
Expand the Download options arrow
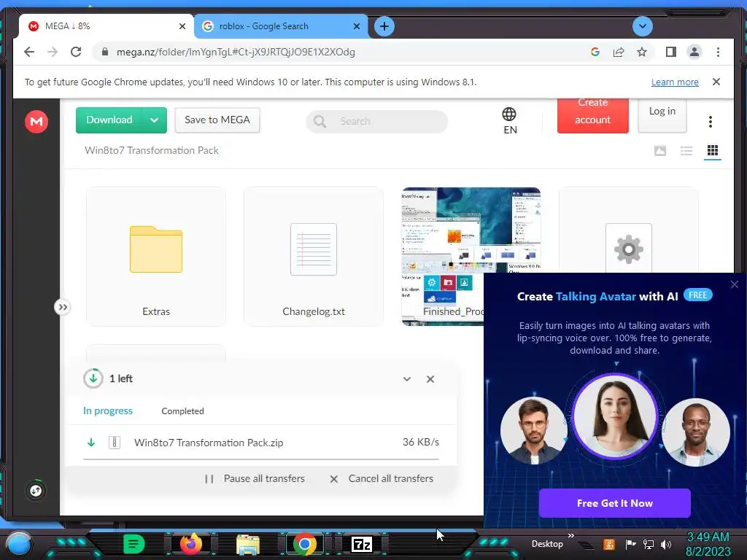click(x=155, y=120)
